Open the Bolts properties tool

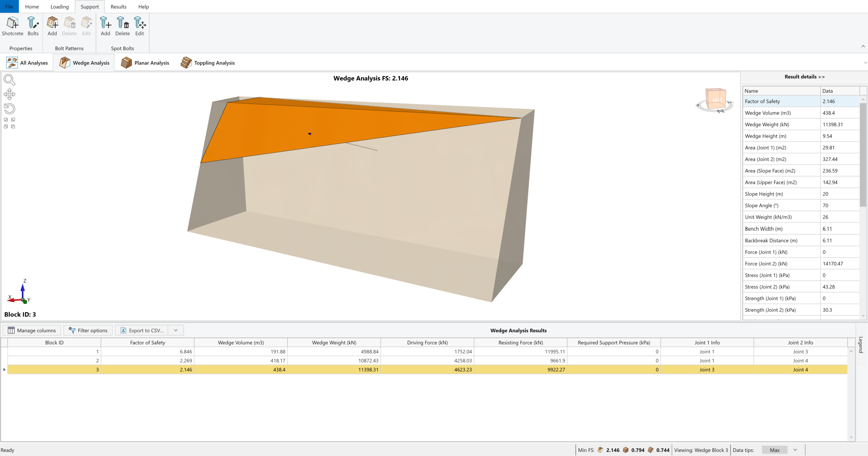[33, 26]
